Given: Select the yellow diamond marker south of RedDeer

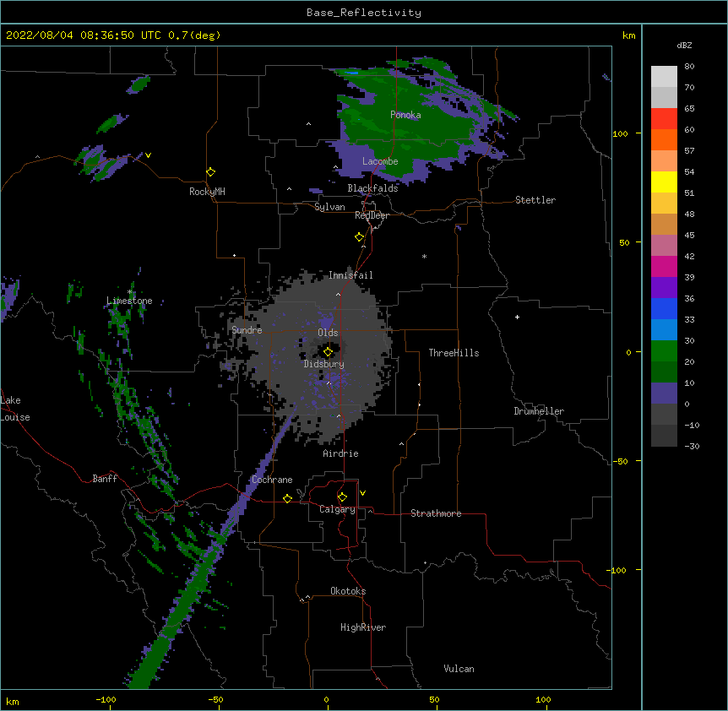Looking at the screenshot, I should coord(360,237).
